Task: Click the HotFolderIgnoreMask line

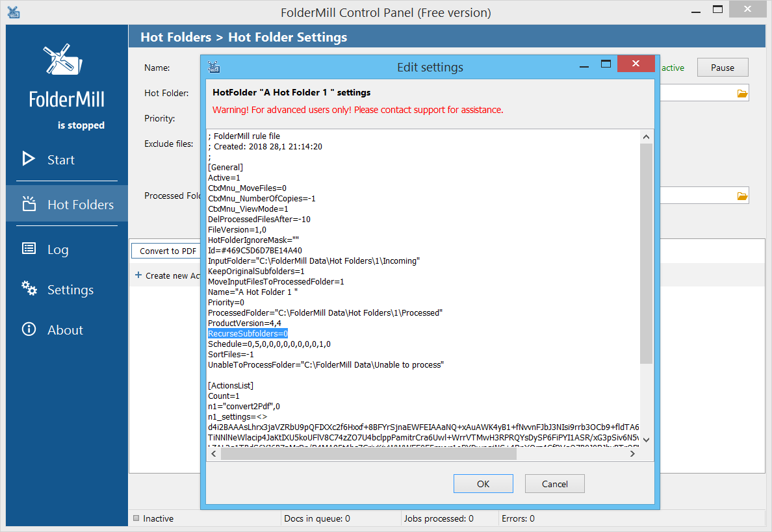Action: coord(253,240)
